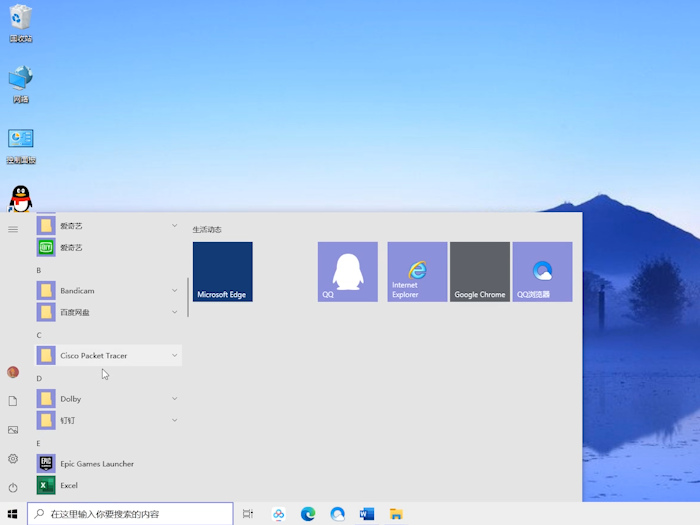Open the Bandicam folder entry
700x525 pixels.
tap(108, 291)
